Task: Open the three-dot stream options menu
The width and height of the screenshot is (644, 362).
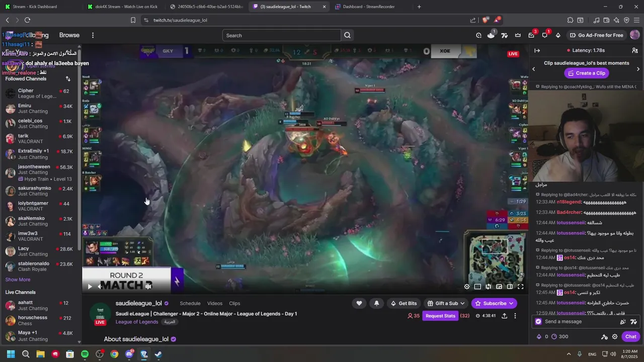Action: pyautogui.click(x=515, y=316)
